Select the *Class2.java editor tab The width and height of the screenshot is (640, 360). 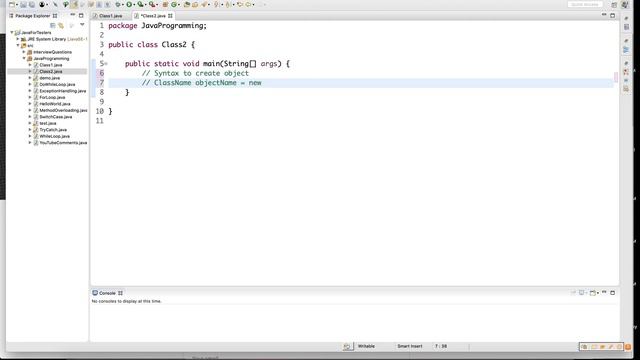(153, 16)
